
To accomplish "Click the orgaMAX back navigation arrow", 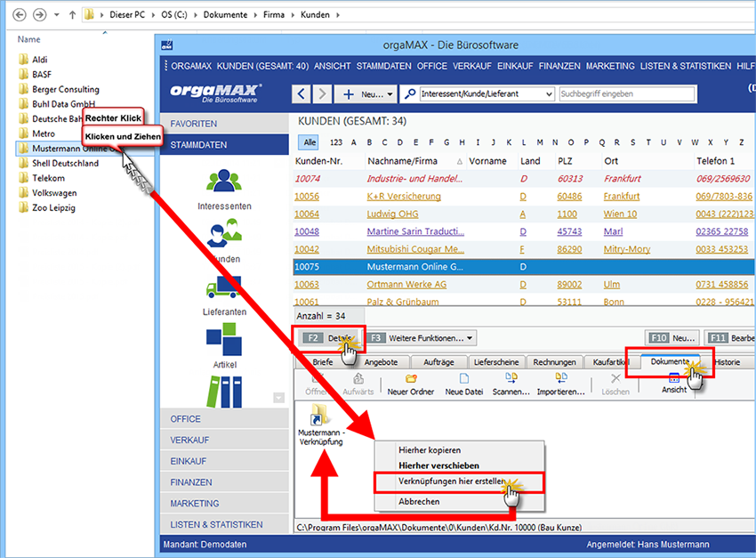I will [x=302, y=93].
